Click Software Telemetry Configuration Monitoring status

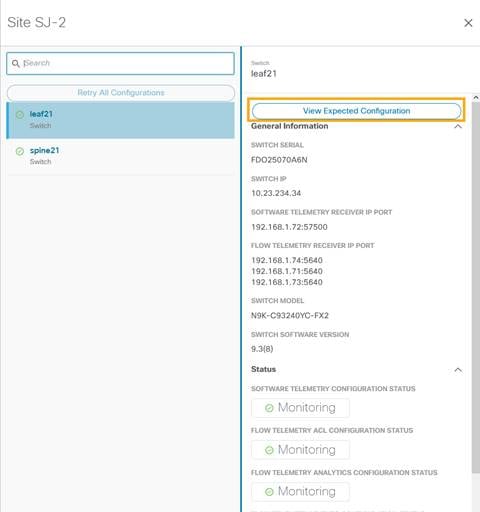(301, 408)
